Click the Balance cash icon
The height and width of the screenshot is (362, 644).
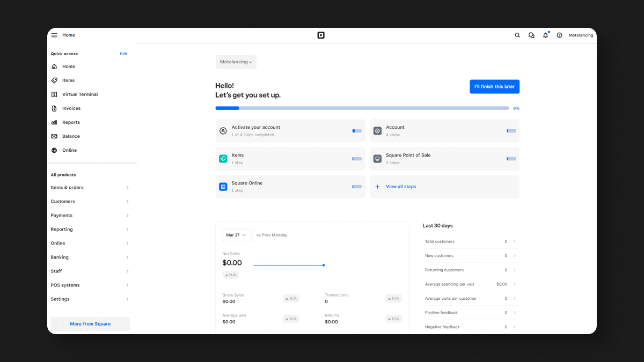coord(54,136)
